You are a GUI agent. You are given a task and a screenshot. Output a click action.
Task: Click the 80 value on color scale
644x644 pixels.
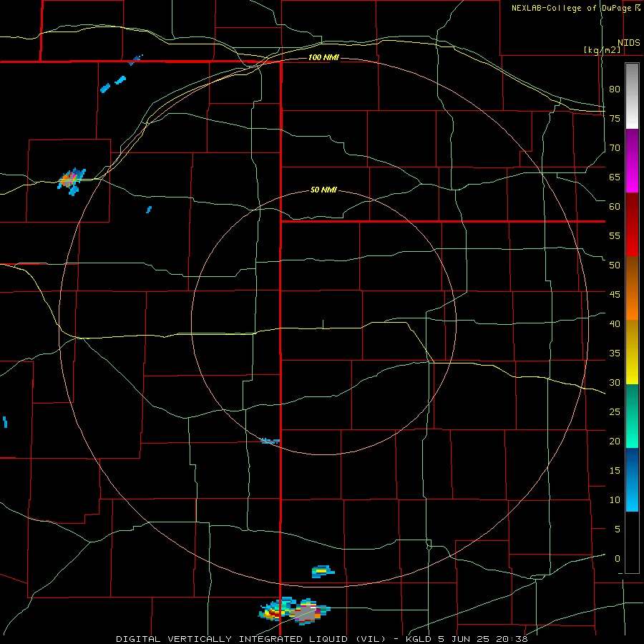[615, 89]
